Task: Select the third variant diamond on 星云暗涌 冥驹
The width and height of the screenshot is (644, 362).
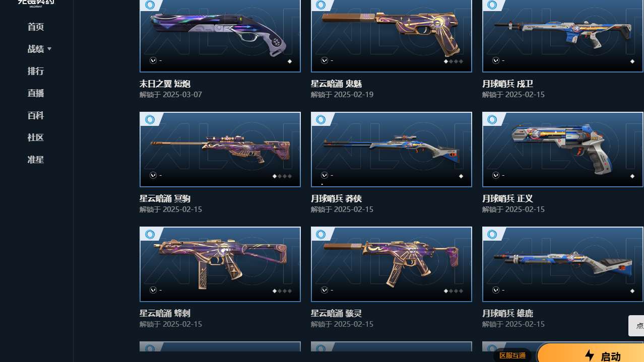Action: [285, 176]
